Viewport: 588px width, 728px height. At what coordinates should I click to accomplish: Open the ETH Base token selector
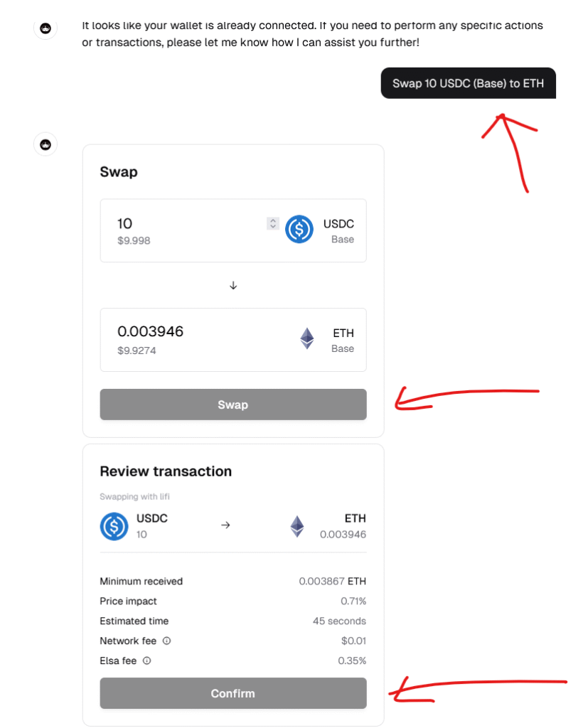pyautogui.click(x=326, y=340)
